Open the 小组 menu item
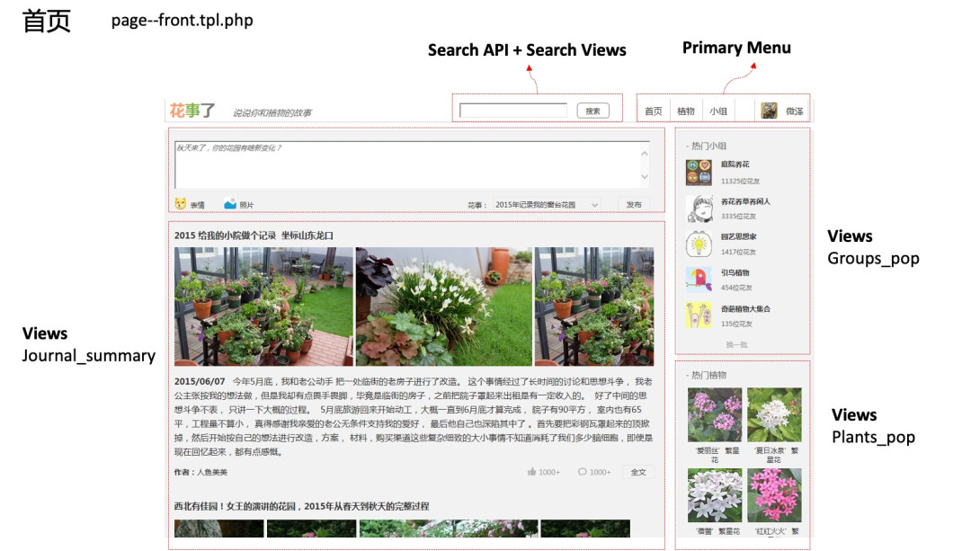This screenshot has width=980, height=551. click(x=718, y=111)
